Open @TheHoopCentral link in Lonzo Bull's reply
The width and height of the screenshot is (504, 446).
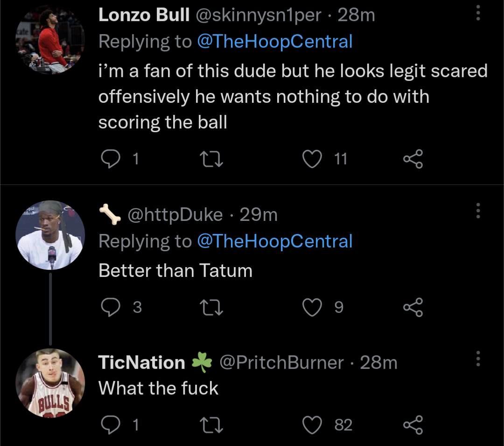(274, 42)
